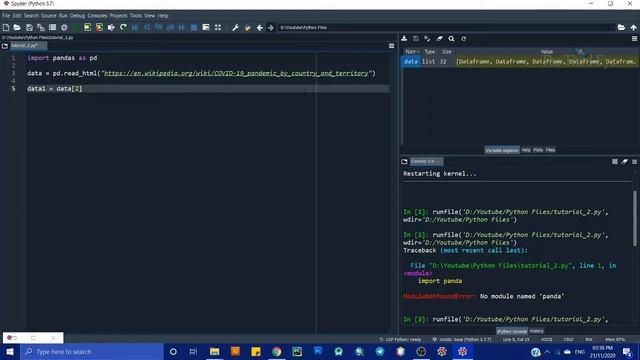Create a new file from the toolbar
640x360 pixels.
point(6,27)
